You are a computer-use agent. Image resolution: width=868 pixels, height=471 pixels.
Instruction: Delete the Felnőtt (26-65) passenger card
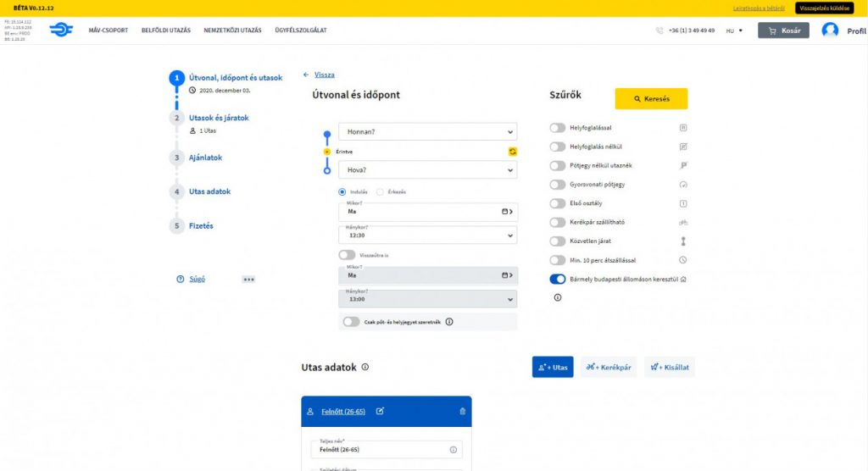pos(462,412)
